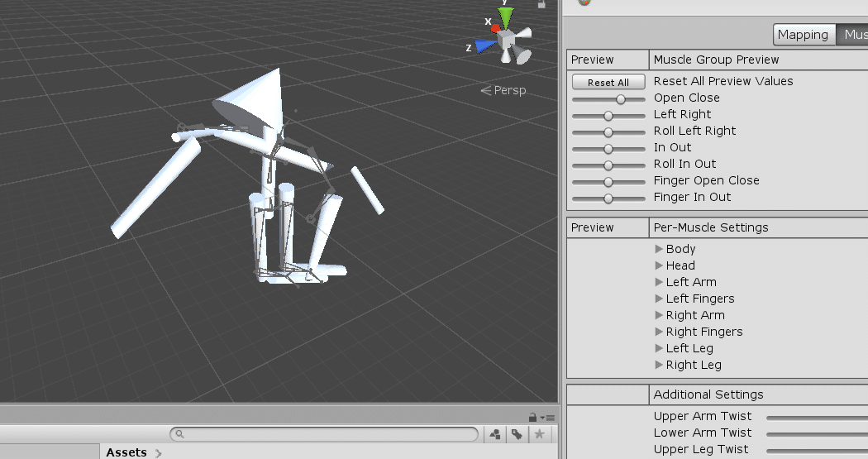Toggle the Persp projection label in Scene view
Viewport: 868px width, 459px height.
[503, 89]
